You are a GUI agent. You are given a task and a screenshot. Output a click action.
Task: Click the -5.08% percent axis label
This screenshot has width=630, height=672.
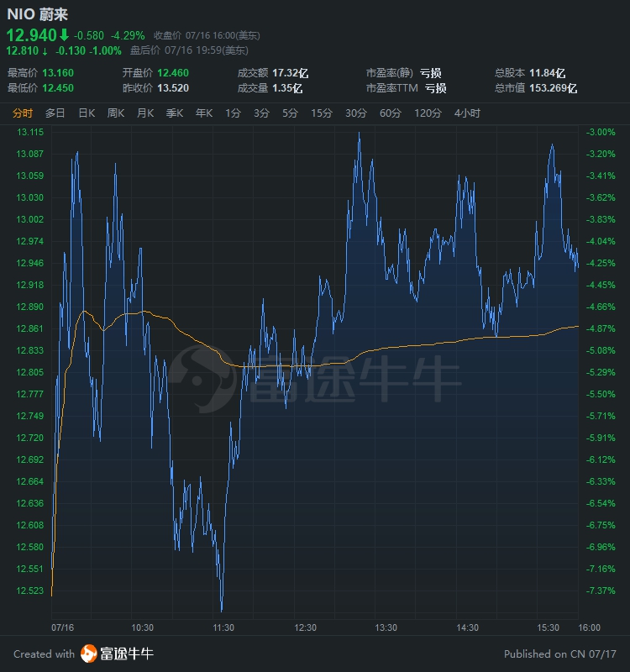[x=601, y=350]
